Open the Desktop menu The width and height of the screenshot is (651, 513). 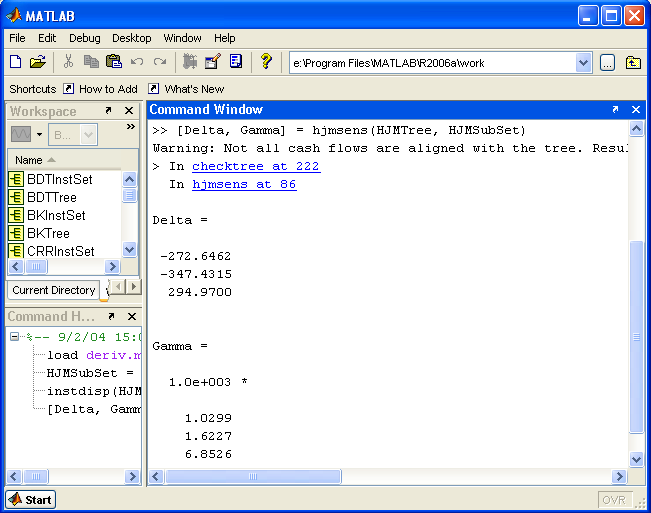click(x=132, y=38)
